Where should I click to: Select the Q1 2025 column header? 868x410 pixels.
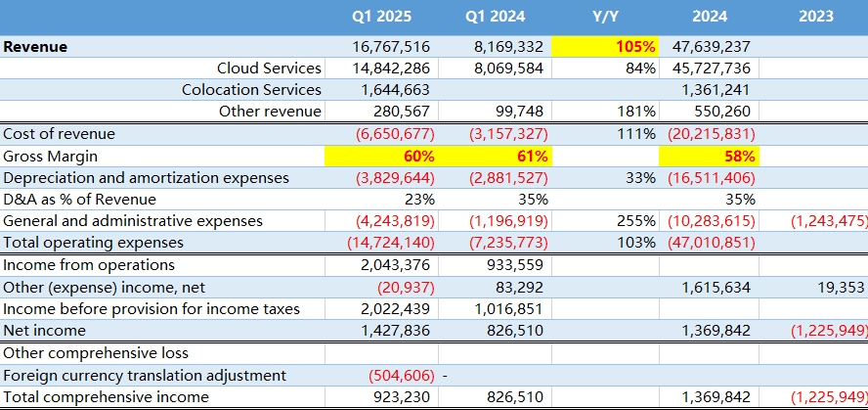381,17
